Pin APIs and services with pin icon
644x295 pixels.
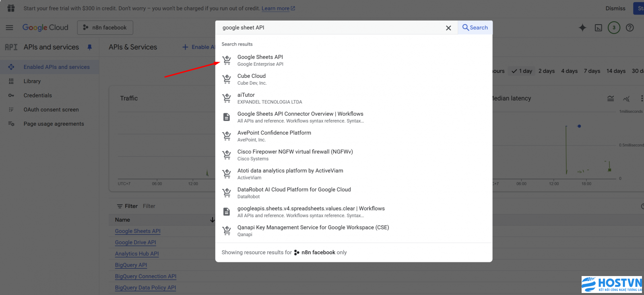pyautogui.click(x=90, y=47)
